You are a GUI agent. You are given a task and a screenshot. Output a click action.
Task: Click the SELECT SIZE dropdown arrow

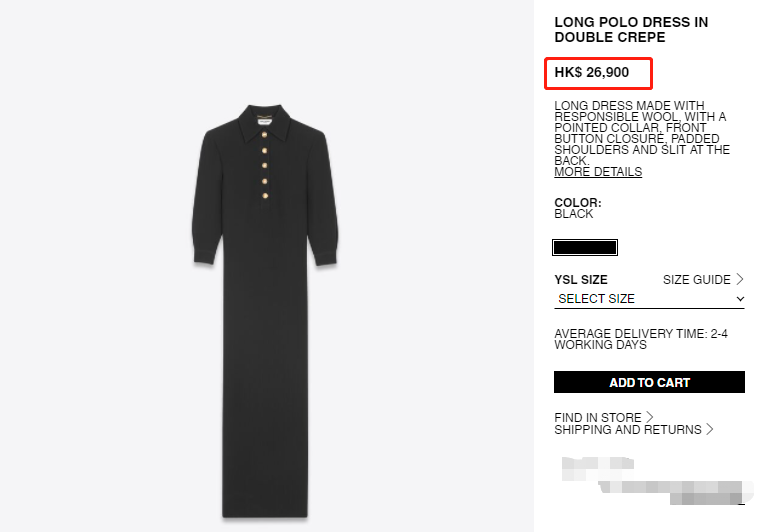coord(740,299)
